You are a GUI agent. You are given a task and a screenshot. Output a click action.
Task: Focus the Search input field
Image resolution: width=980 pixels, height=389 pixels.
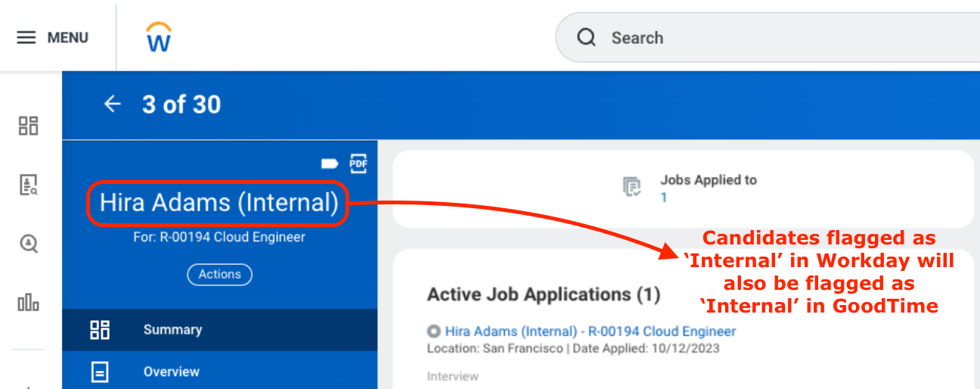[756, 38]
